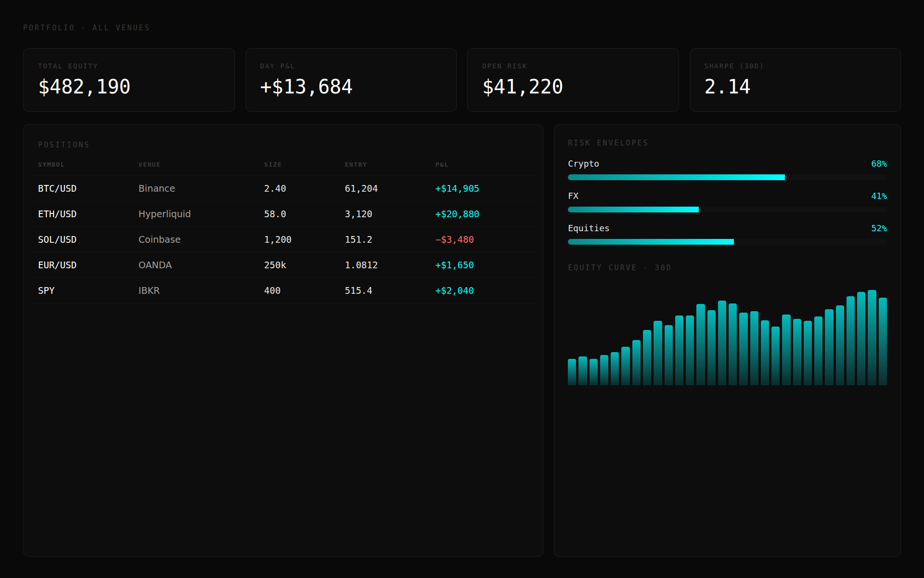Click the BTC/USD size 2.40
This screenshot has height=578, width=924.
tap(275, 189)
